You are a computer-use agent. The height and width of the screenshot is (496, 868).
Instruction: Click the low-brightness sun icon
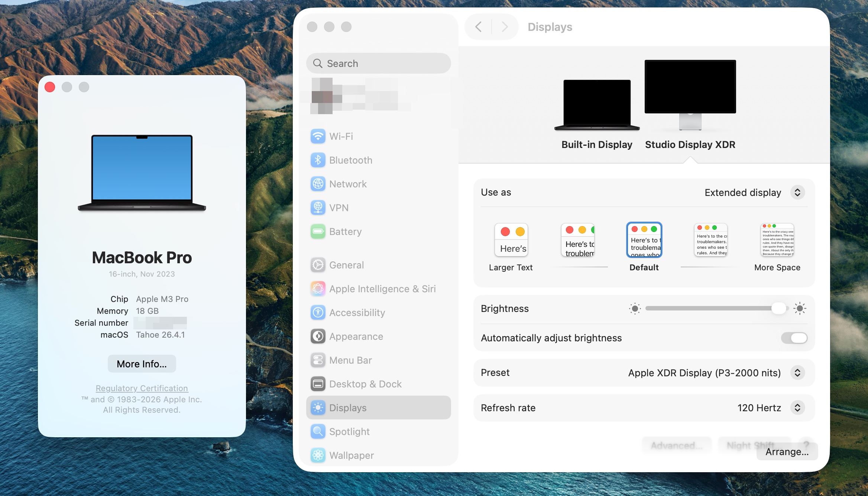tap(635, 309)
